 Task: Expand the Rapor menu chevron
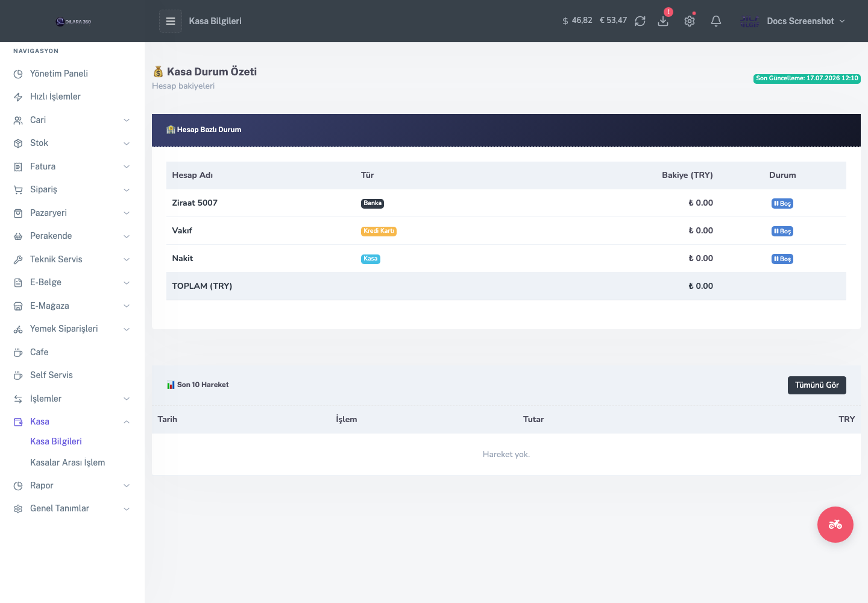pos(127,485)
